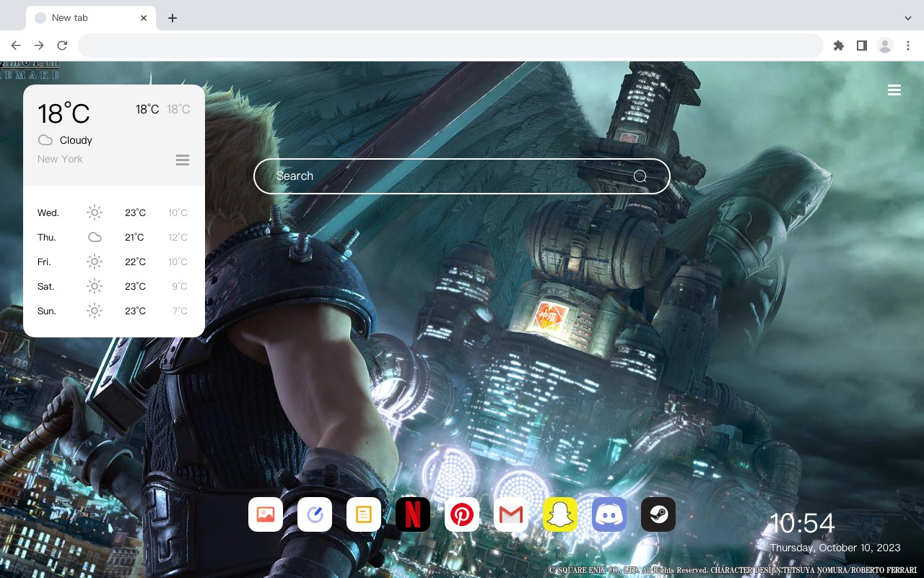The width and height of the screenshot is (924, 578).
Task: Open the Discord shortcut
Action: [609, 514]
